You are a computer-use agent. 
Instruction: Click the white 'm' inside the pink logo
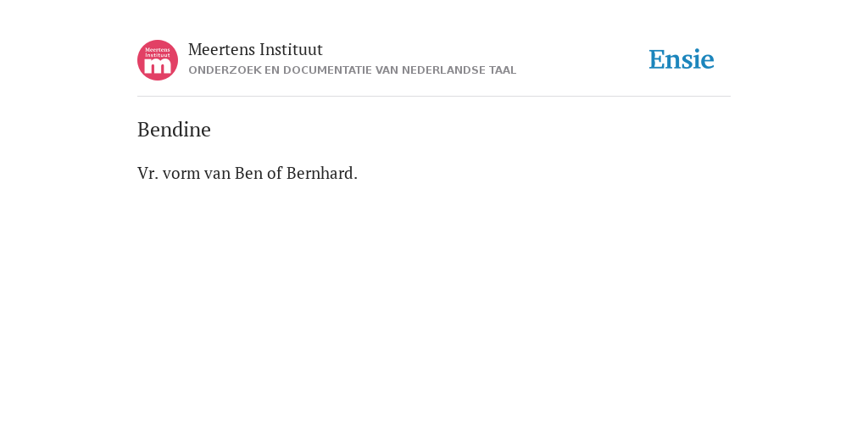(158, 66)
